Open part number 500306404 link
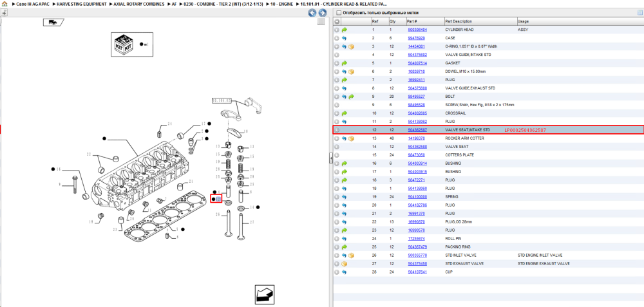 coord(417,30)
